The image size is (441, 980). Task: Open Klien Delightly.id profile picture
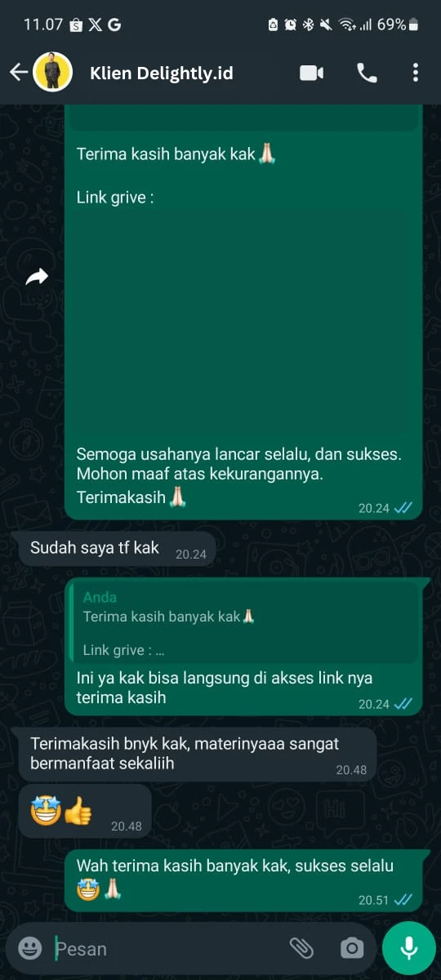coord(53,73)
